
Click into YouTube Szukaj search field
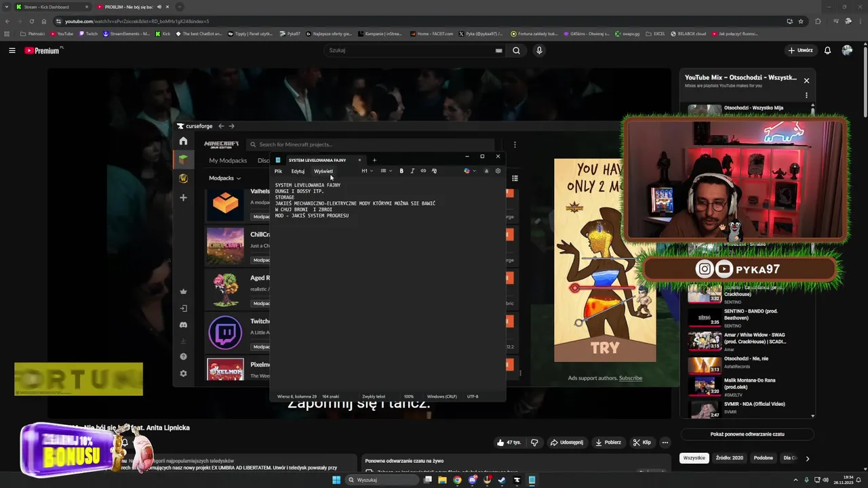pos(415,50)
